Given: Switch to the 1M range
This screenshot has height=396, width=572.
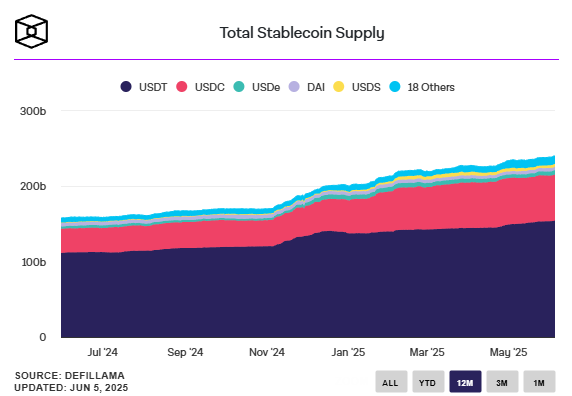Looking at the screenshot, I should tap(539, 382).
